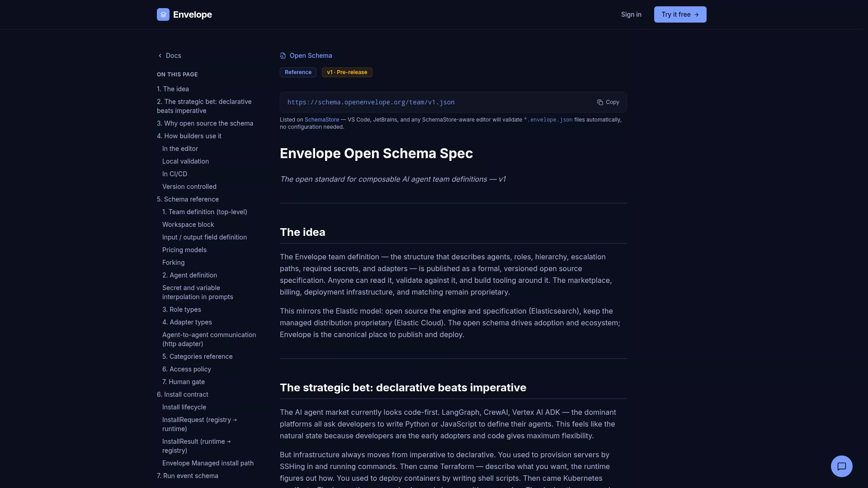The image size is (868, 488).
Task: Open the Sign in link
Action: click(x=631, y=14)
